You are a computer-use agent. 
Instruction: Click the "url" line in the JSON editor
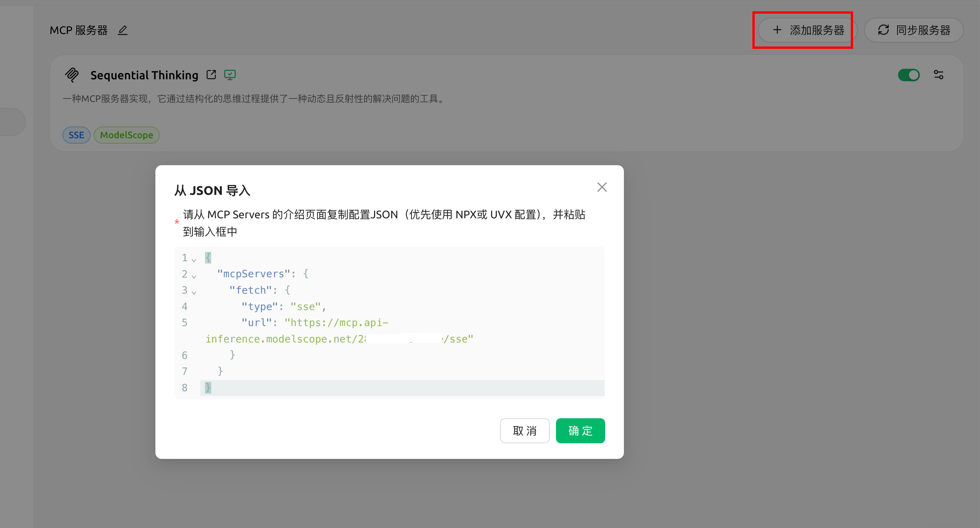click(339, 331)
